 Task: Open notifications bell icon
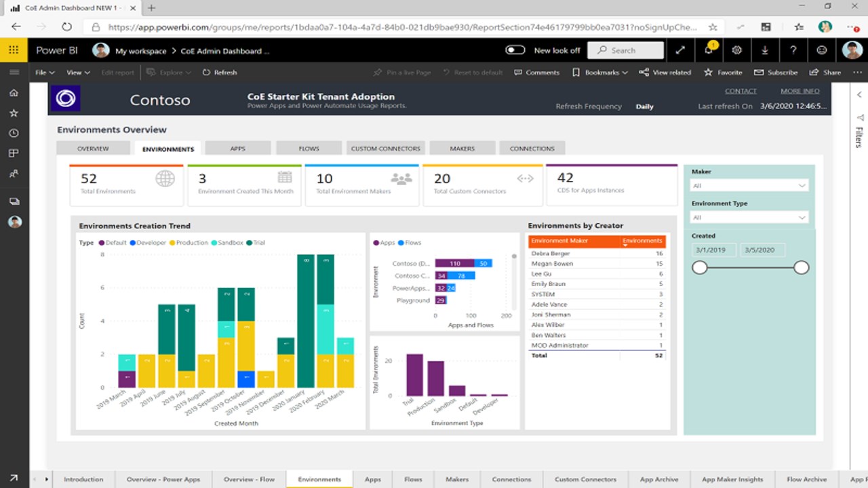[709, 50]
